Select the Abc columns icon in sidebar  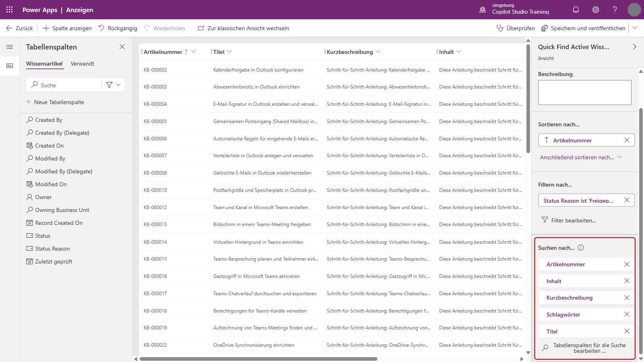click(x=10, y=66)
